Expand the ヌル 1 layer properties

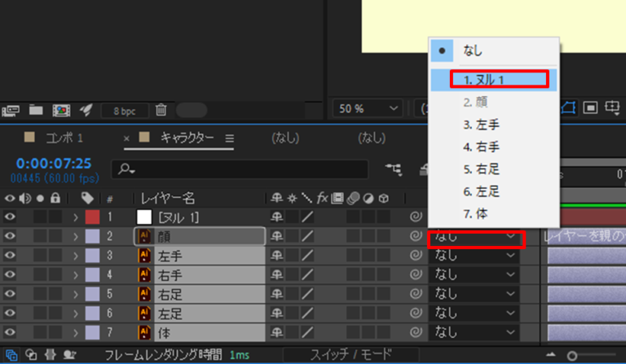(76, 217)
